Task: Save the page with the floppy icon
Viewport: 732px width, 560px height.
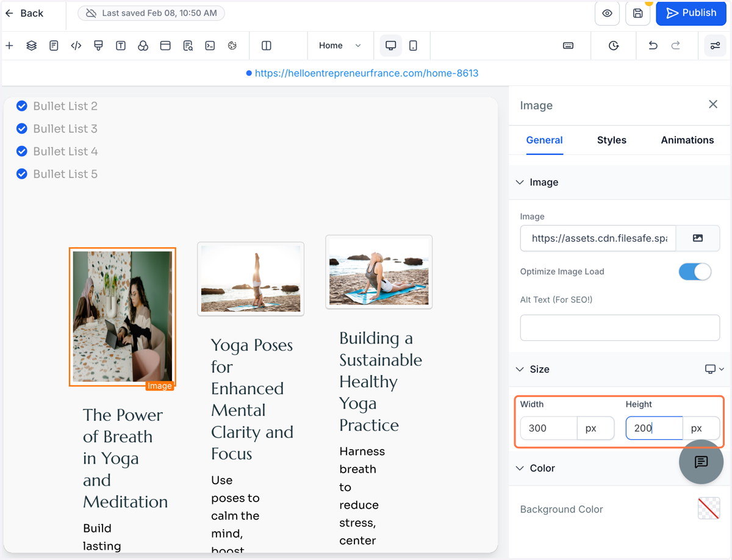Action: (637, 13)
